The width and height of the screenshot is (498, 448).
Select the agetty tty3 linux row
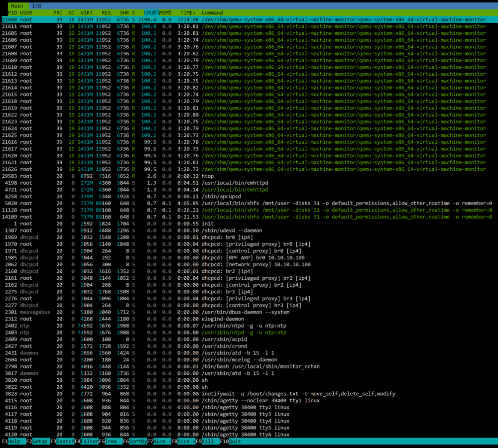[x=249, y=414]
